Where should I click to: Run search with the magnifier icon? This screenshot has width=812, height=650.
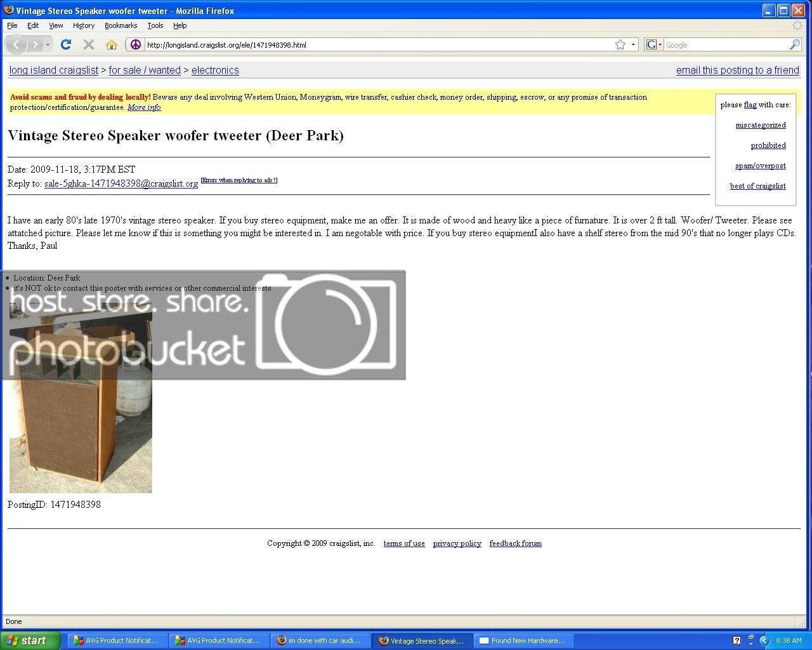(x=795, y=44)
